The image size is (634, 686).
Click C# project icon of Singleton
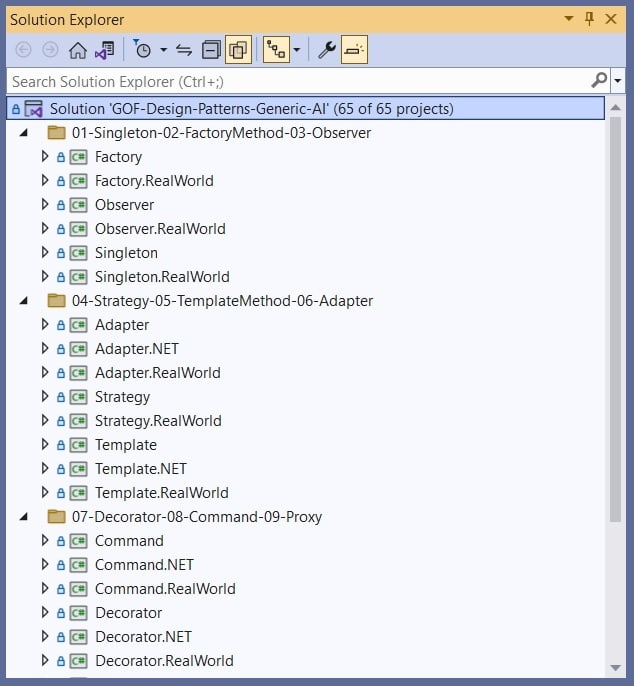(79, 253)
